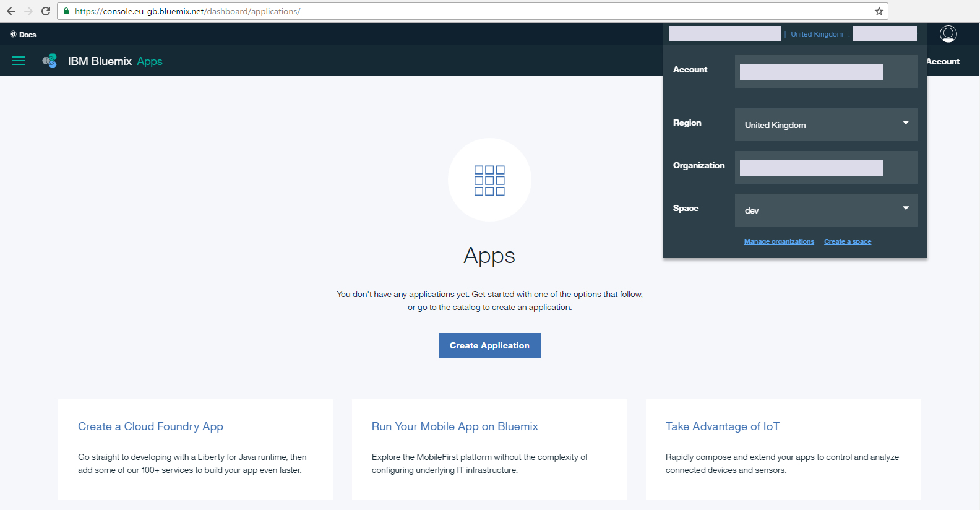Viewport: 980px width, 510px height.
Task: Click the Region label in the panel
Action: click(687, 123)
